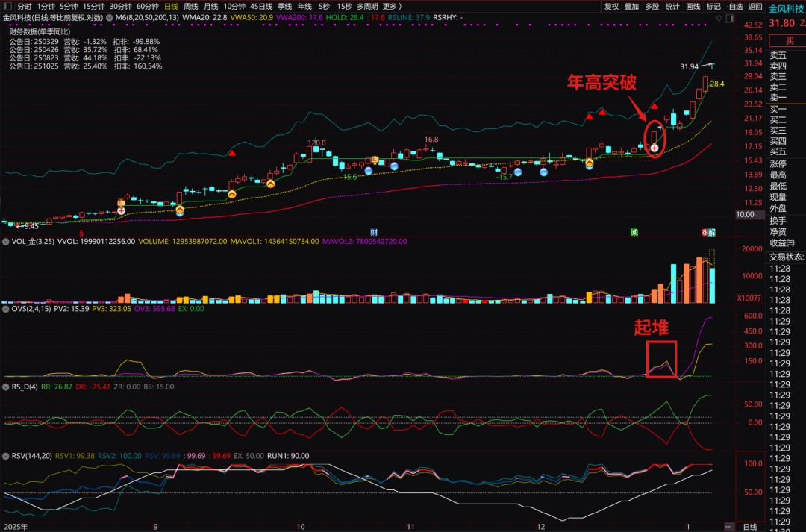Select the 日线 daily period
This screenshot has width=806, height=532.
pos(171,6)
